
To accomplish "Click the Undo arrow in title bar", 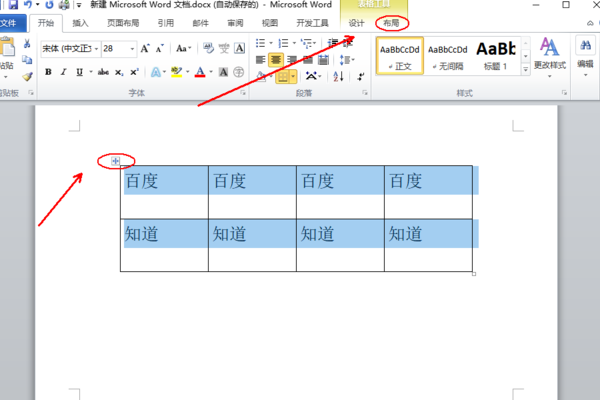I will tap(28, 5).
